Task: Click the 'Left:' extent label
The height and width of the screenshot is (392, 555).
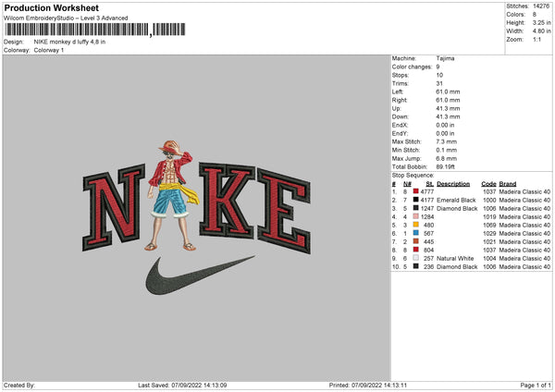Action: coord(397,92)
